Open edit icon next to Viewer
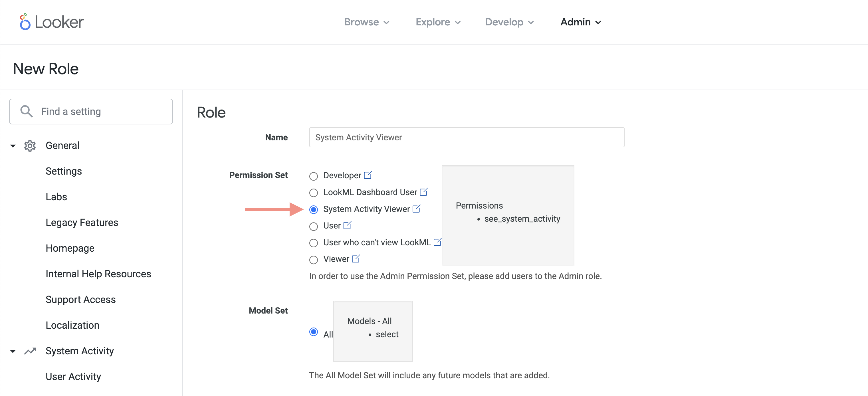Screen dimensions: 868x396 [x=356, y=258]
